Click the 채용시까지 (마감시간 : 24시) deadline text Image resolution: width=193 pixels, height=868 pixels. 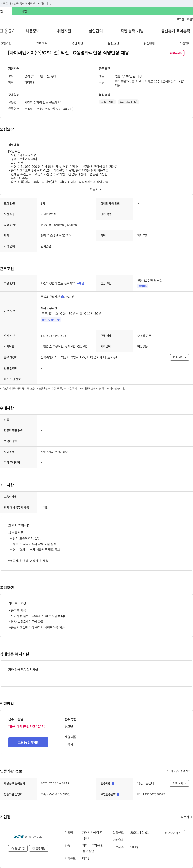click(27, 726)
